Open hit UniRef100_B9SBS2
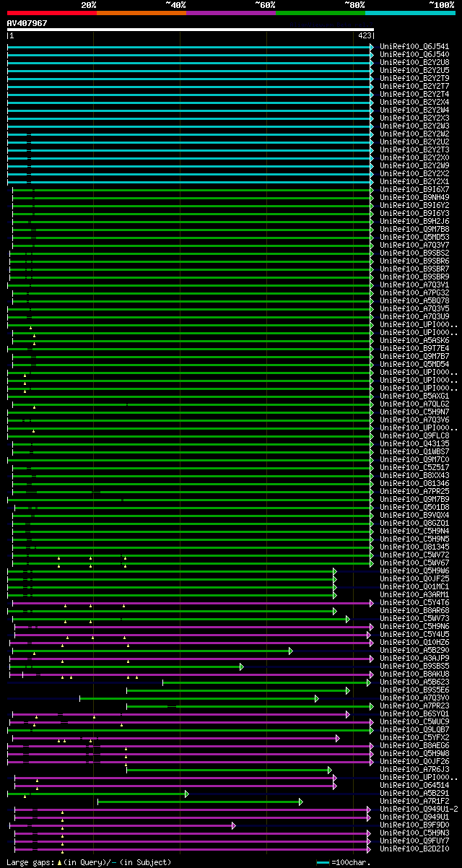Image resolution: width=462 pixels, height=868 pixels. pyautogui.click(x=415, y=253)
